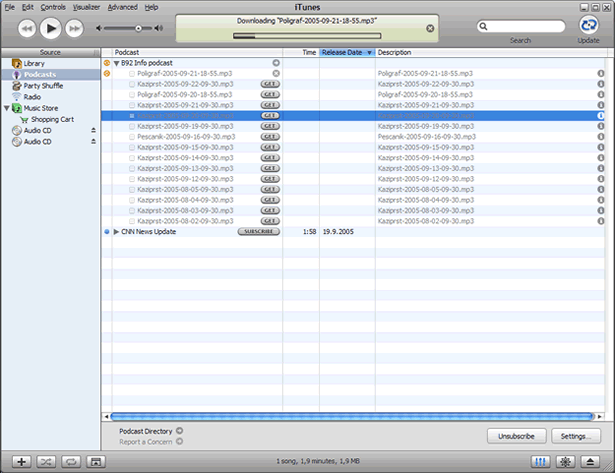Open the File menu

click(x=9, y=7)
